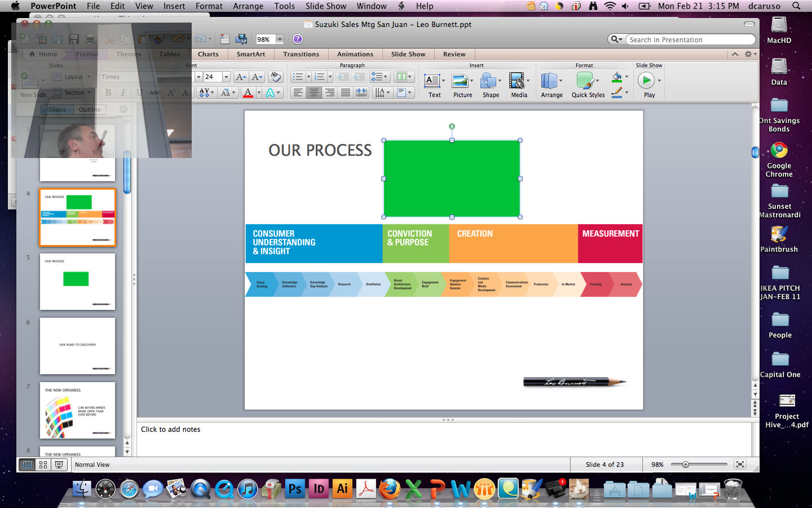Toggle justify text alignment
Viewport: 812px width, 508px height.
click(346, 93)
